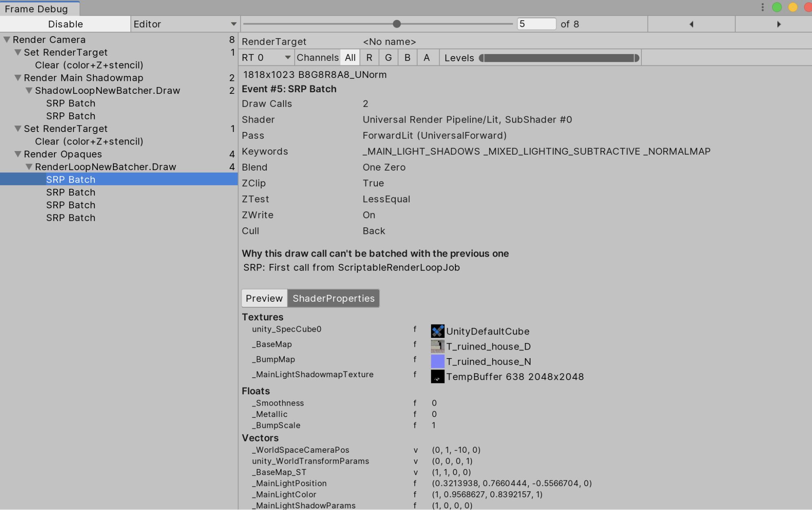Step back an event with left arrow

(x=691, y=24)
